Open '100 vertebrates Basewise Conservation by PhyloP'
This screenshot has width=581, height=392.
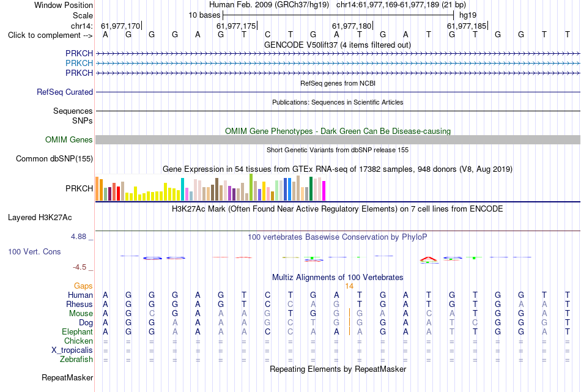pyautogui.click(x=338, y=237)
